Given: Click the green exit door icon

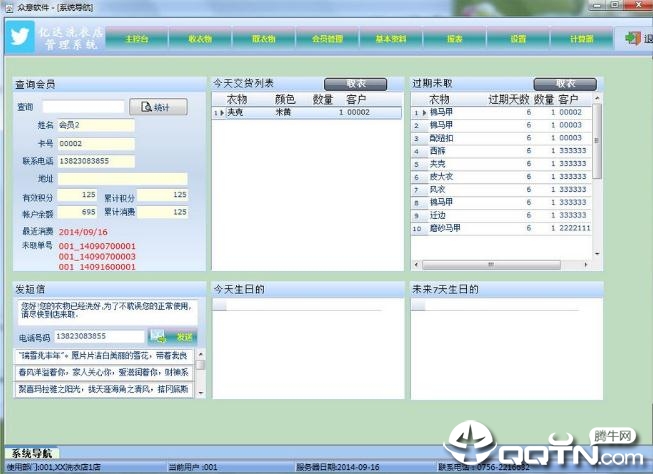Looking at the screenshot, I should coord(632,39).
